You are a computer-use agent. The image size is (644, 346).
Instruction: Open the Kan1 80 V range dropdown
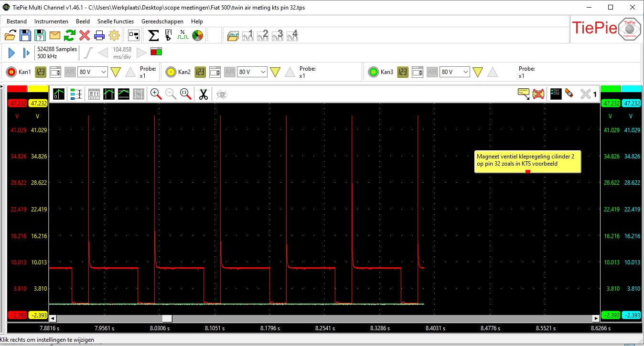click(x=93, y=72)
